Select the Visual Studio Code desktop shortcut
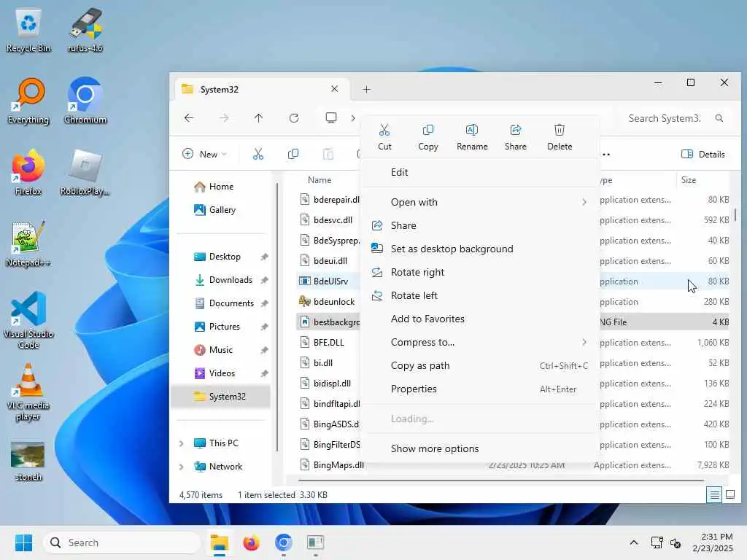The width and height of the screenshot is (747, 560). [x=28, y=321]
